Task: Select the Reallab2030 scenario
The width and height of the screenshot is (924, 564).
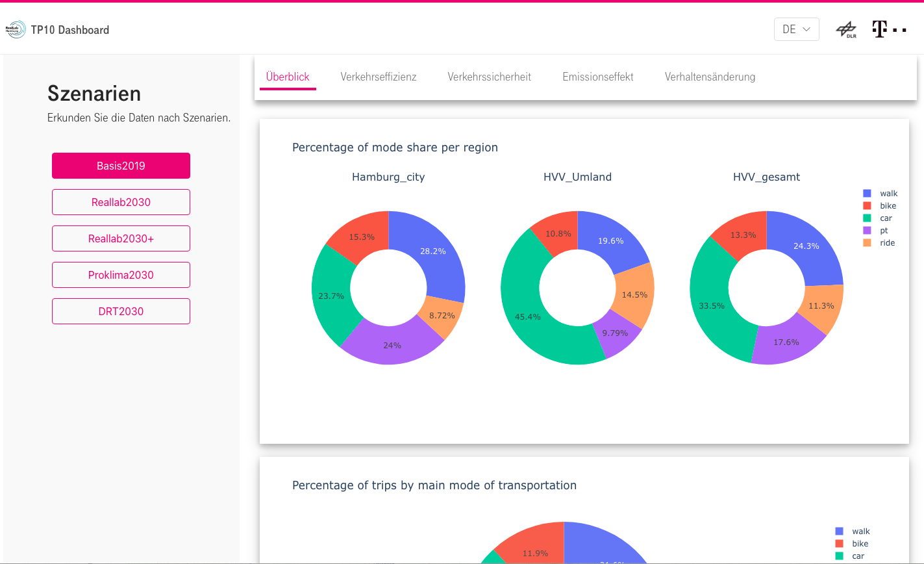Action: coord(121,202)
